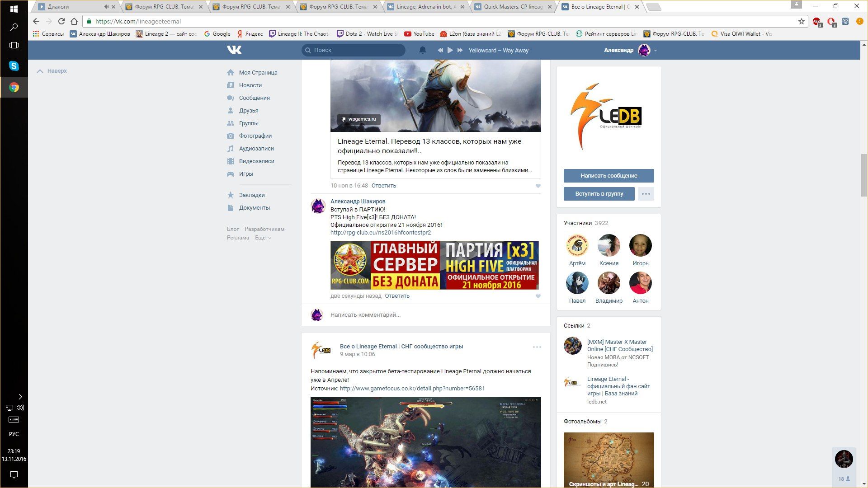Reply to the 10 ноя в 16:48 comment
The height and width of the screenshot is (488, 868).
point(383,186)
